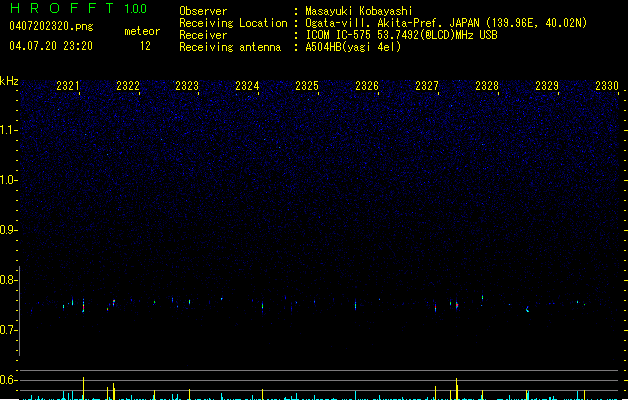Select Ogata-vill. Akita-Pref. JAPAN location text
Screen dimensions: 629x400
(446, 23)
